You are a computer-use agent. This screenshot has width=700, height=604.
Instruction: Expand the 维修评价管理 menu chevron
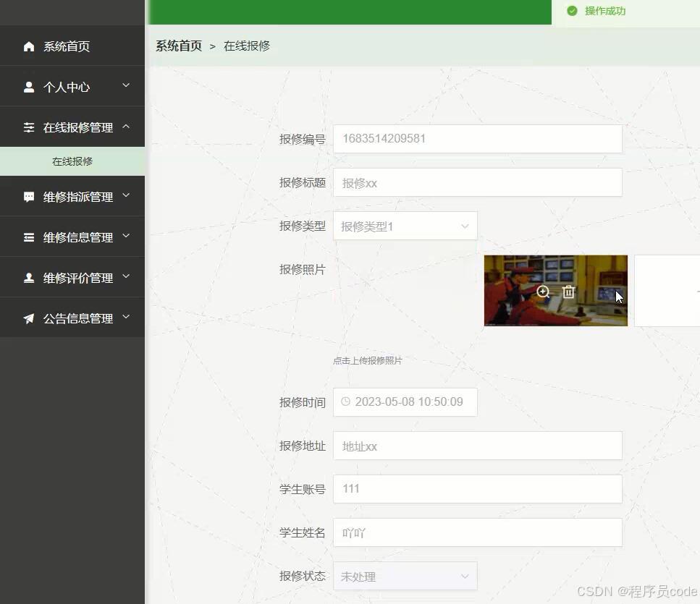126,277
